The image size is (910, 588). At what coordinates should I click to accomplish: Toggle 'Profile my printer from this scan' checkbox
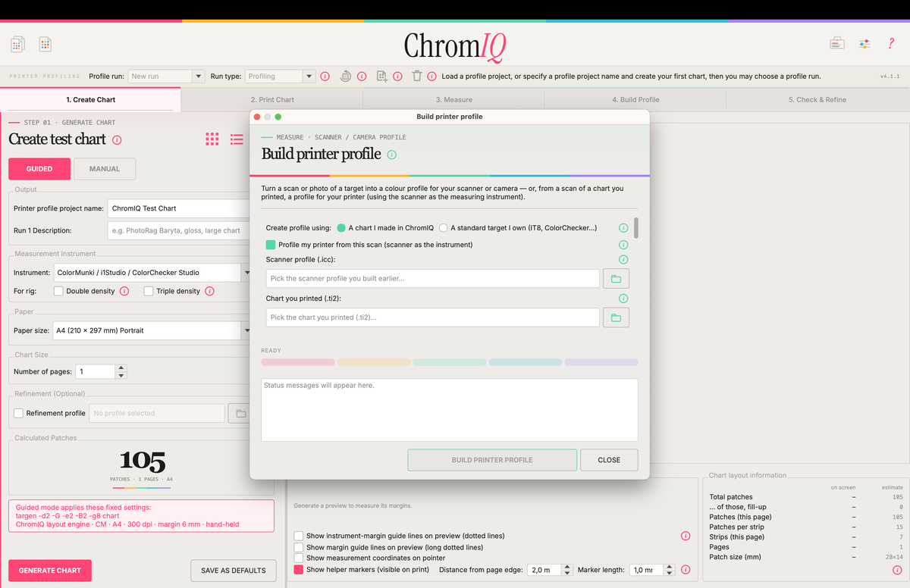coord(271,245)
